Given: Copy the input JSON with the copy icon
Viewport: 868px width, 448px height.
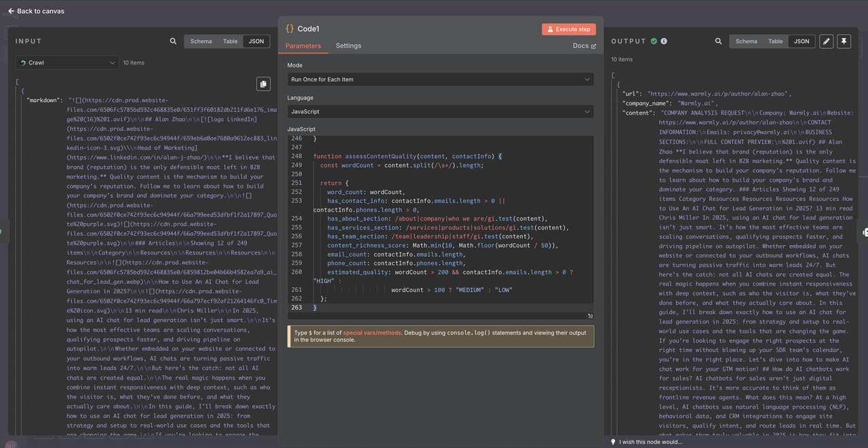Looking at the screenshot, I should 263,83.
